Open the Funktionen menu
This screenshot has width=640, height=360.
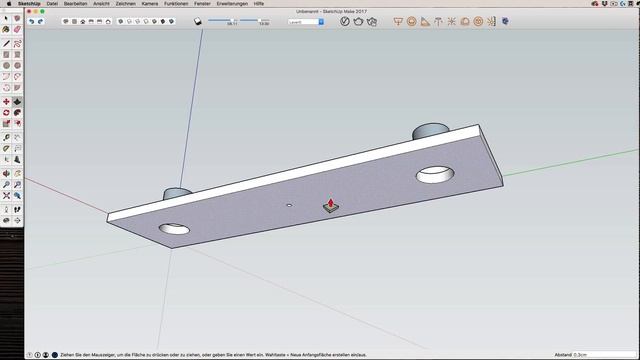[176, 4]
